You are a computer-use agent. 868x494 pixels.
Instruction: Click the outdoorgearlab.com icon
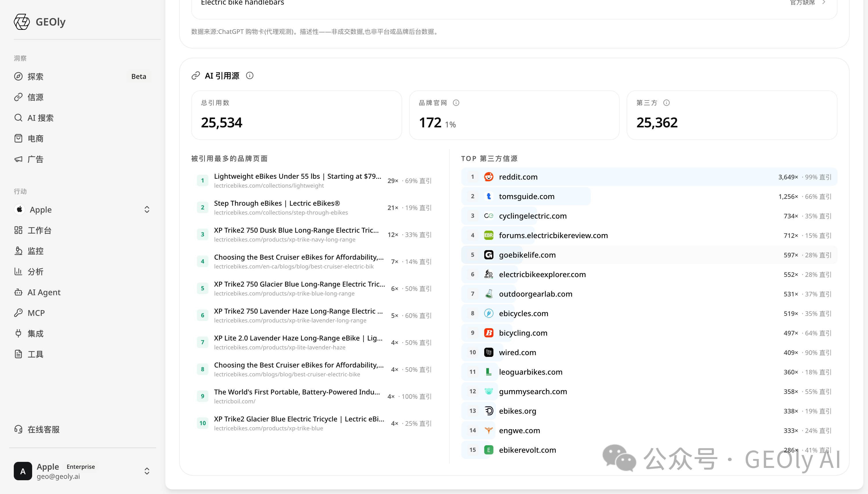coord(489,294)
